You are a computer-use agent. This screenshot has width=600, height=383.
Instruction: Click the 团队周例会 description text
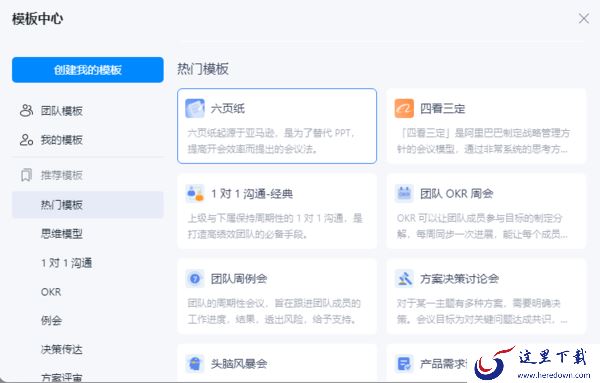tap(274, 311)
